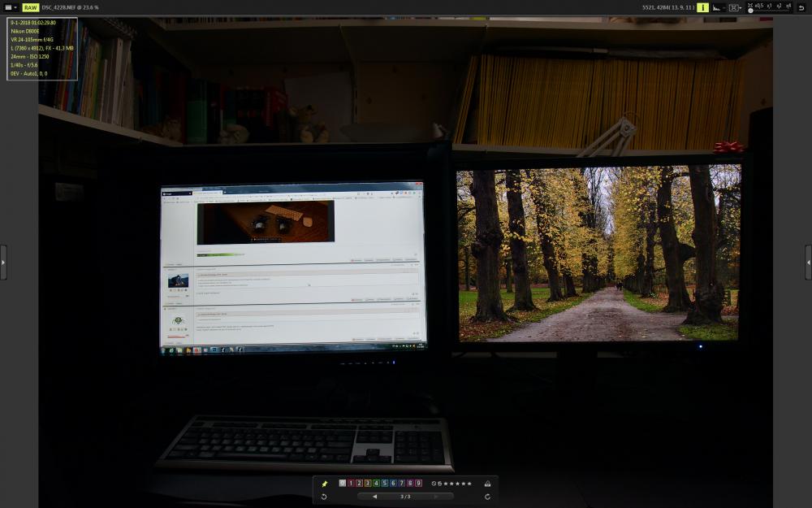The image size is (812, 508).
Task: Apply label 2 to the image
Action: tap(360, 483)
